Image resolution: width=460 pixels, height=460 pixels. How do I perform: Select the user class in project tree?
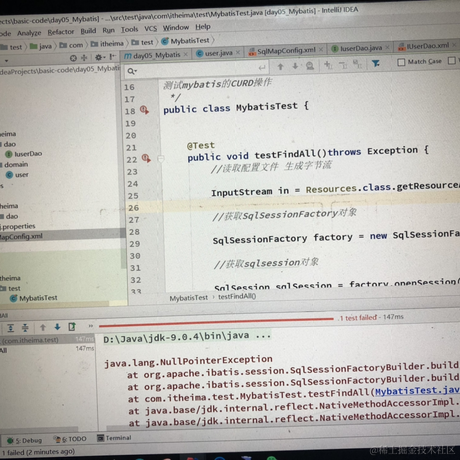tap(17, 175)
